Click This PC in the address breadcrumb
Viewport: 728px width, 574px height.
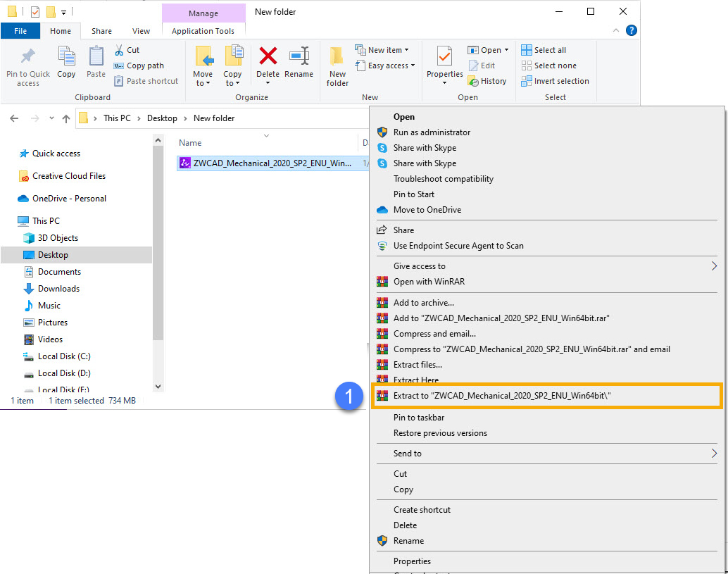tap(117, 118)
